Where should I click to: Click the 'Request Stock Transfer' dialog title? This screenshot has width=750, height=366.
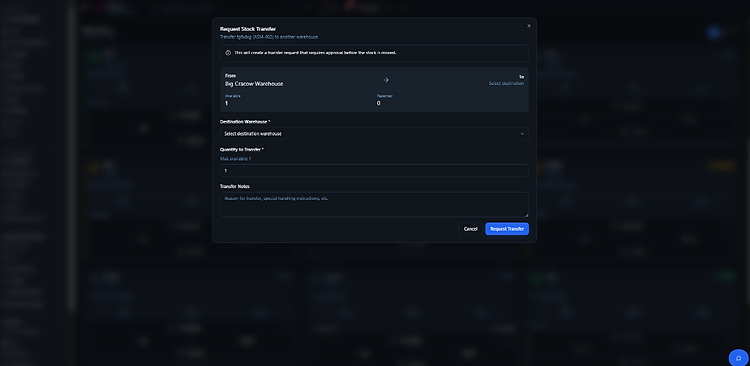248,29
